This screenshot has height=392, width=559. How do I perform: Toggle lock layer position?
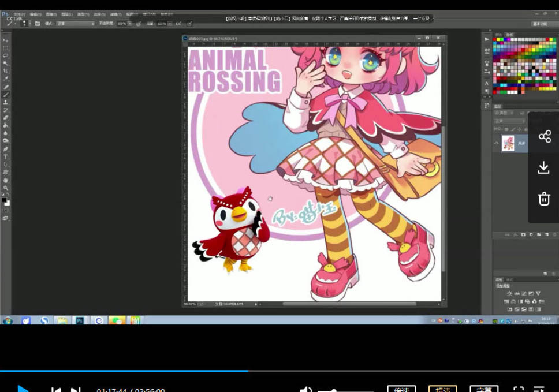pos(519,129)
